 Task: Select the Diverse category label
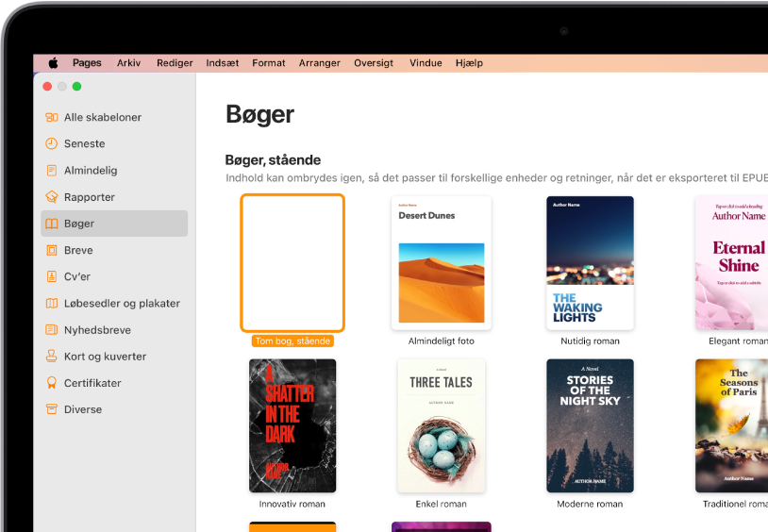click(83, 409)
